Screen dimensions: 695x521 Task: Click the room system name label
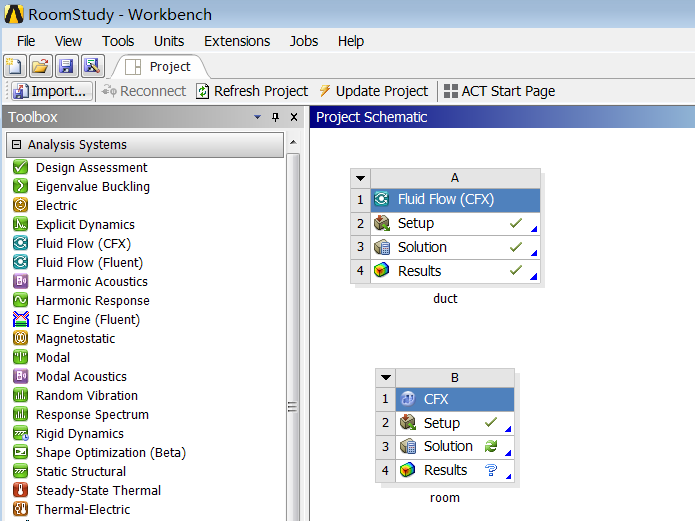[445, 497]
